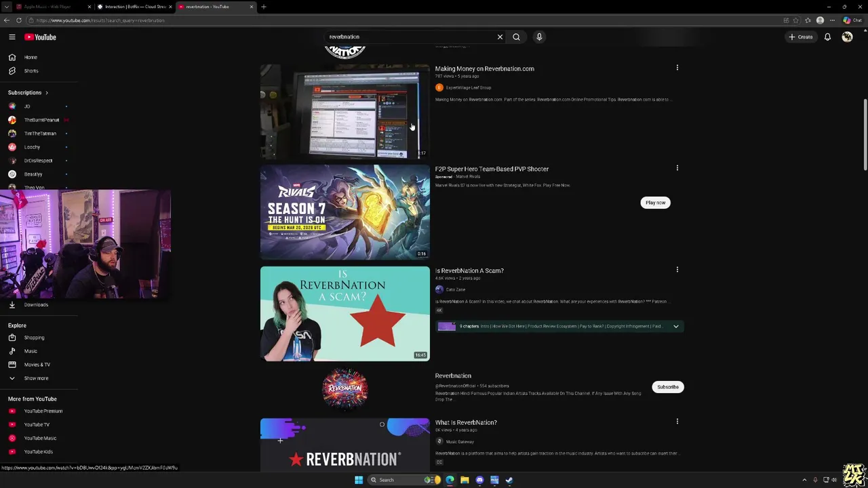Screen dimensions: 868x488
Task: Open a new browser tab
Action: (264, 7)
